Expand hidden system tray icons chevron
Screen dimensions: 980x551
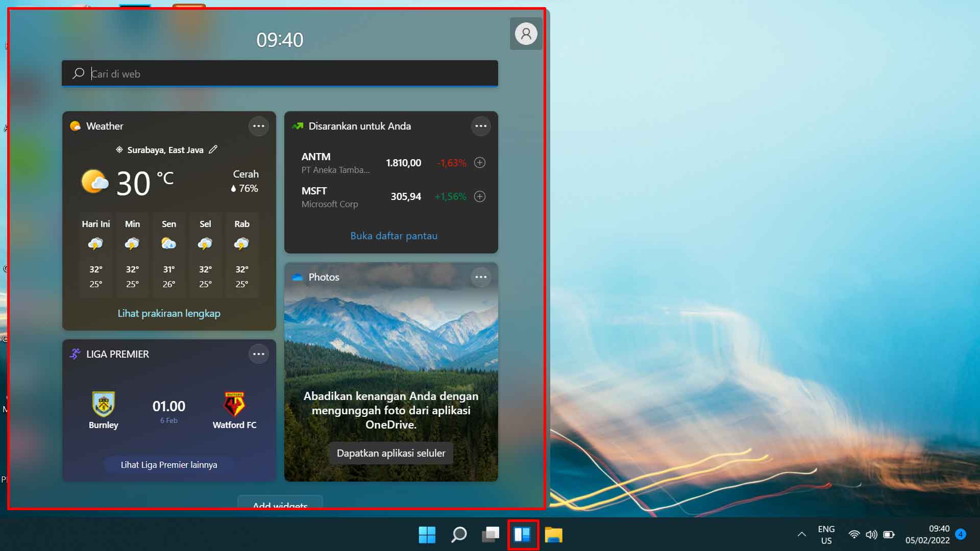801,535
